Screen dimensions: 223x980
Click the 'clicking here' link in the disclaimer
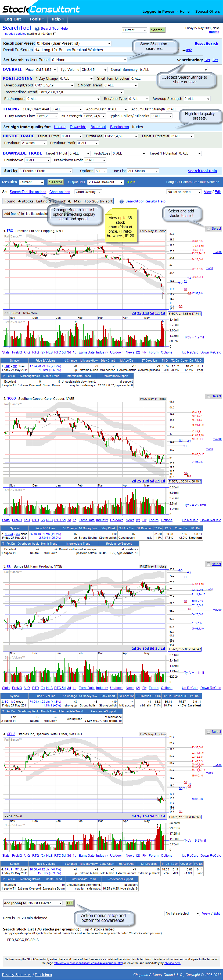pos(172,964)
